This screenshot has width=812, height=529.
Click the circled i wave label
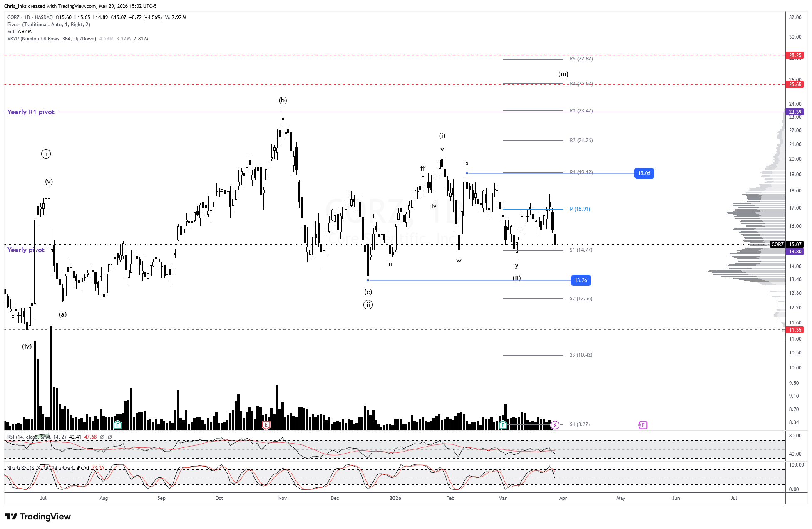coord(46,154)
